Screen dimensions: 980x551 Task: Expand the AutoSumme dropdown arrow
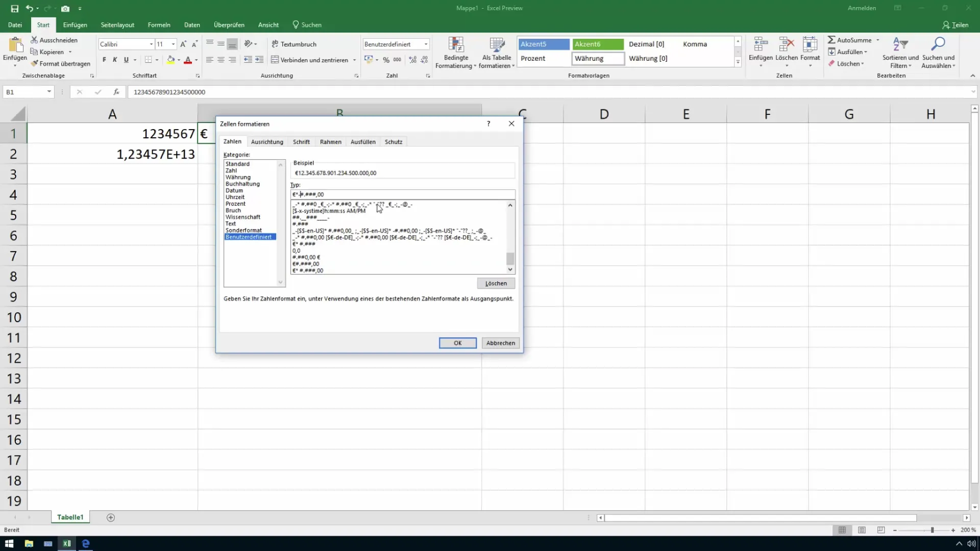tap(878, 40)
